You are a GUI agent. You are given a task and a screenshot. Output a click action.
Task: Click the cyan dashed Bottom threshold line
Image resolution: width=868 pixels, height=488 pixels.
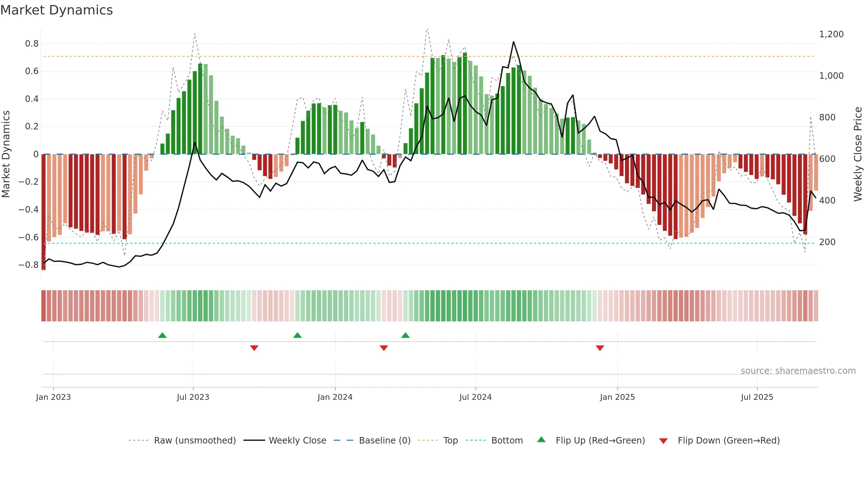[x=429, y=243]
